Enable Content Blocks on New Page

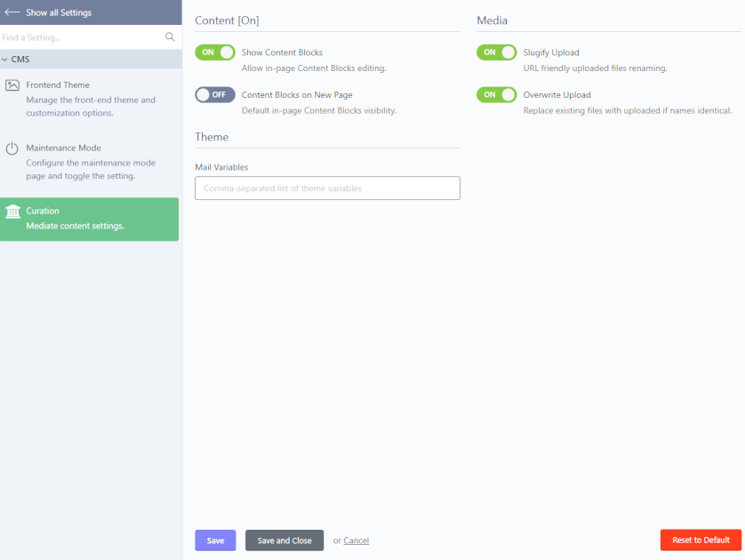(215, 94)
